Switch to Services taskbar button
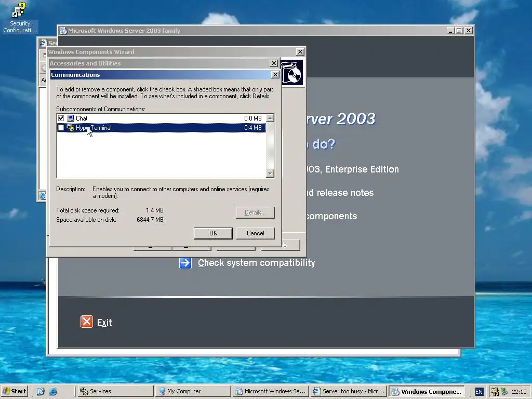Image resolution: width=532 pixels, height=399 pixels. 116,391
